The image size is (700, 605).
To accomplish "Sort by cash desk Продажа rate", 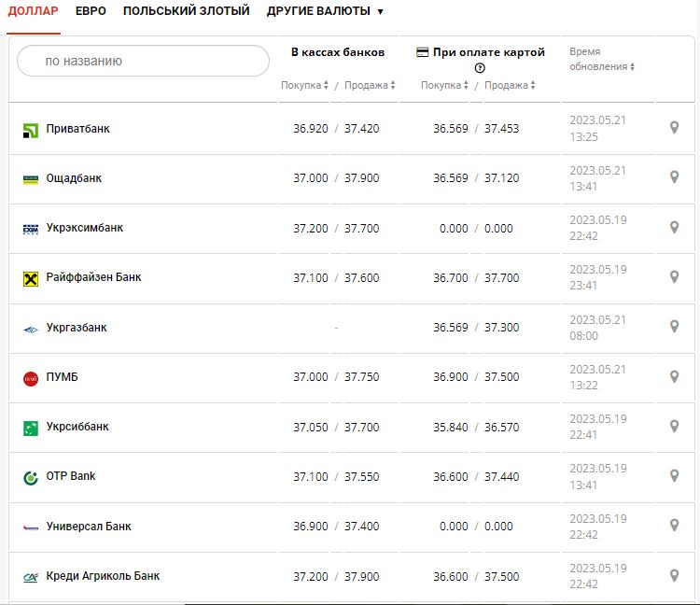I will click(370, 86).
